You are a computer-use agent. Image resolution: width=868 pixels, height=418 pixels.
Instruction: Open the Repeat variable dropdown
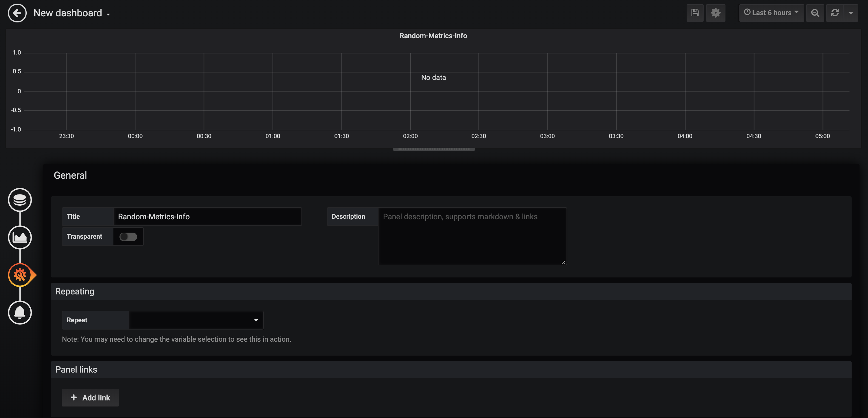coord(196,320)
